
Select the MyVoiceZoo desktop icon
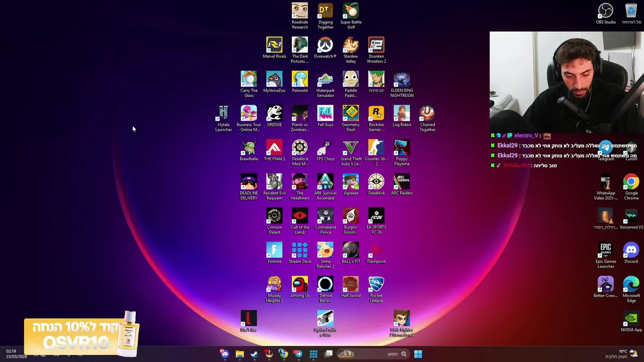[274, 82]
